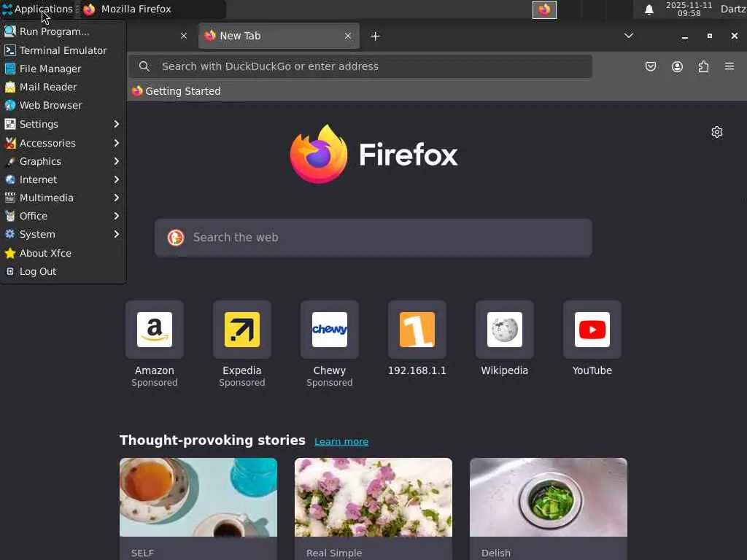Open the list all tabs chevron
The width and height of the screenshot is (747, 560).
[x=628, y=36]
